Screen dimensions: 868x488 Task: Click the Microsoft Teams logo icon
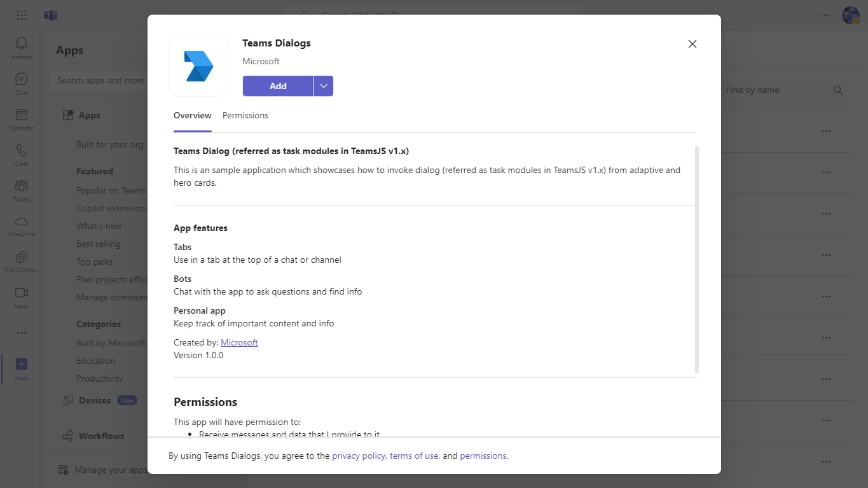51,15
